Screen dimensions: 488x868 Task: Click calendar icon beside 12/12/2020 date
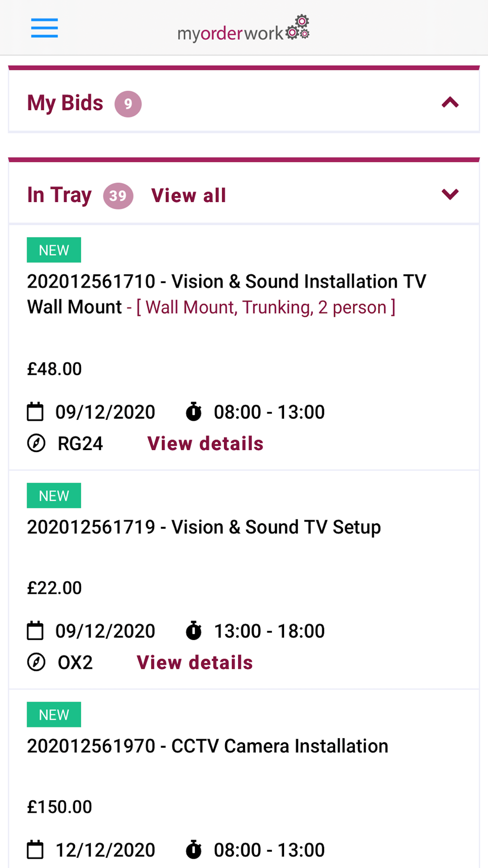(x=35, y=850)
